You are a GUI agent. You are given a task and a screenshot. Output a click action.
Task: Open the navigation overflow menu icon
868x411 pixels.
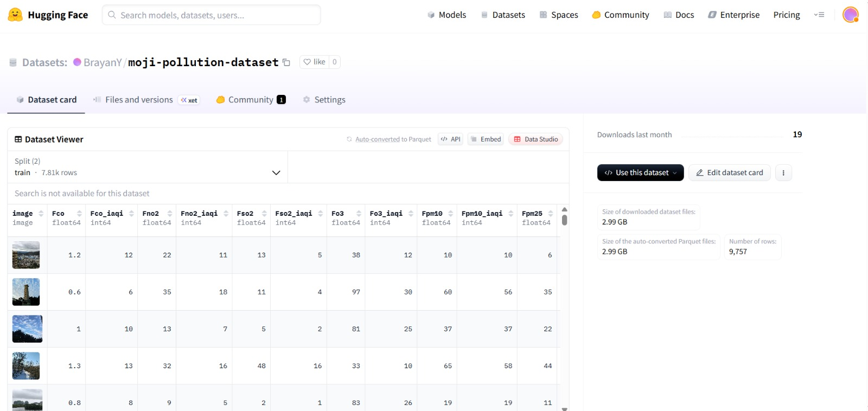coord(819,15)
